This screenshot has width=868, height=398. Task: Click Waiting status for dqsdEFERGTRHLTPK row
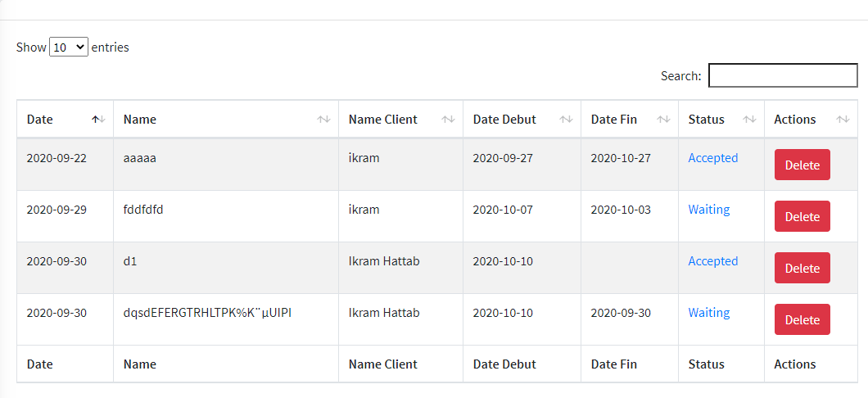tap(708, 313)
